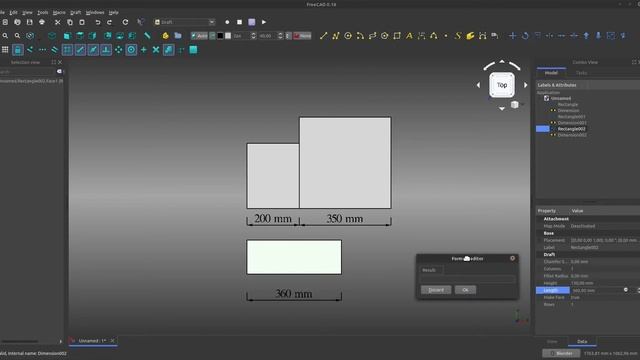
Task: Open the Edit menu
Action: click(x=13, y=13)
